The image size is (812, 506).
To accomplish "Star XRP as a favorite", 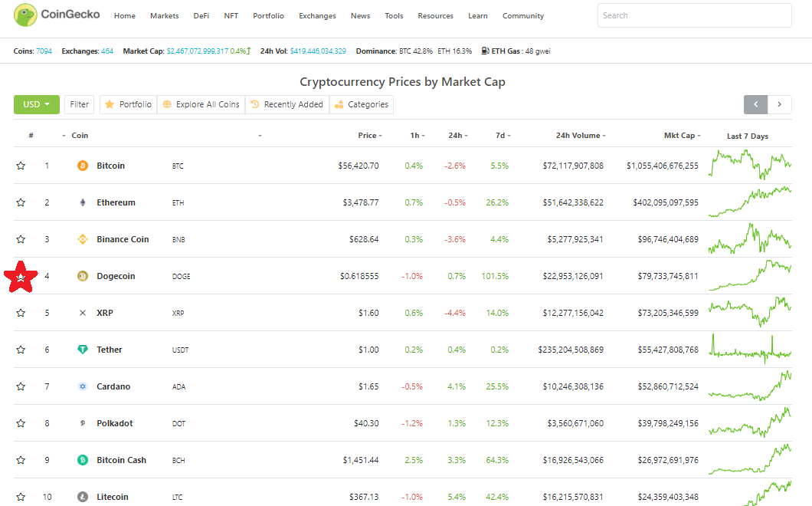I will (x=21, y=313).
